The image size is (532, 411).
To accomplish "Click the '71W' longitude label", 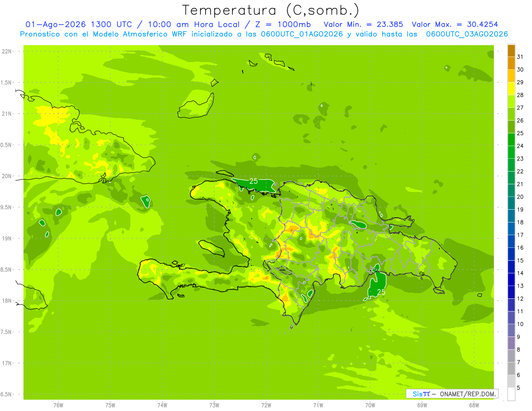I will pos(318,405).
